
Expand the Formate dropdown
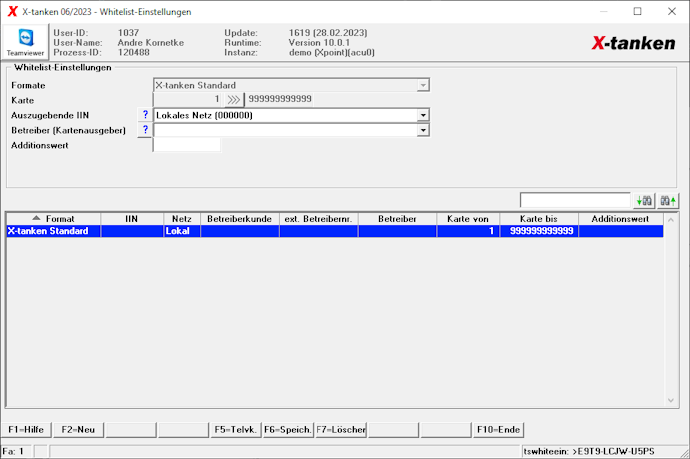[x=423, y=85]
